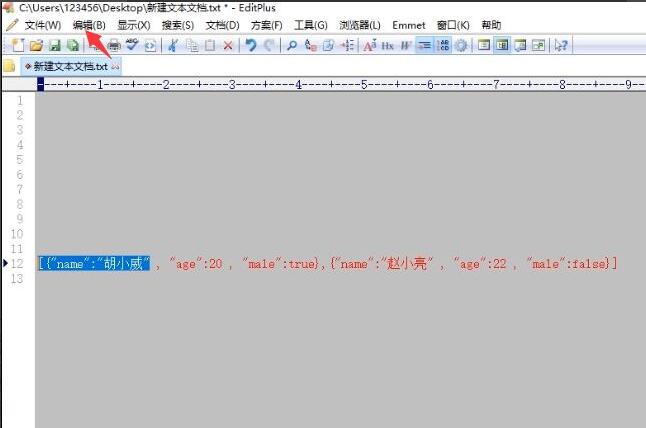Screen dimensions: 646x428
Task: Open the 帮助 menu
Action: click(x=491, y=25)
